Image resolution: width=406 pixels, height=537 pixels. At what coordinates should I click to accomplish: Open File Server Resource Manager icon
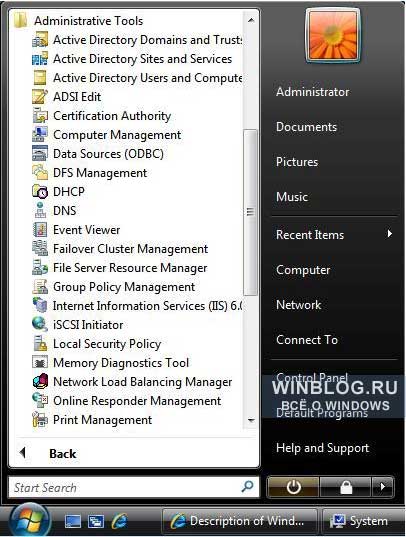[x=40, y=268]
